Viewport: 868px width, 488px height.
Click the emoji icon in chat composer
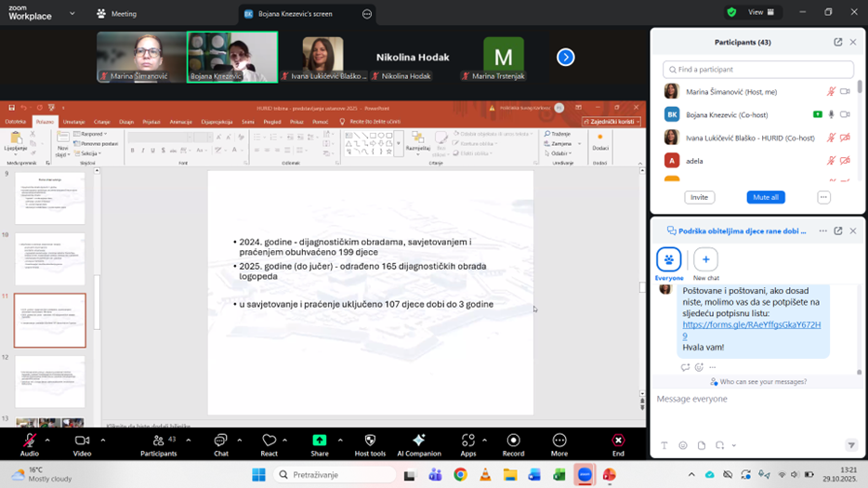pos(683,446)
